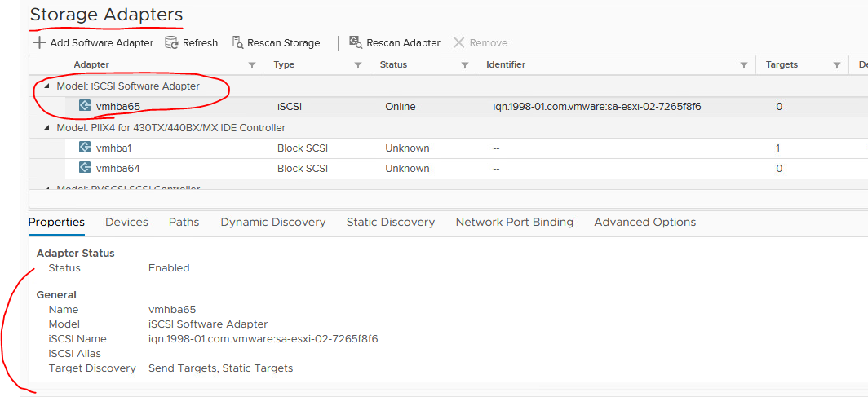868x397 pixels.
Task: Switch to the Properties tab
Action: pos(56,223)
